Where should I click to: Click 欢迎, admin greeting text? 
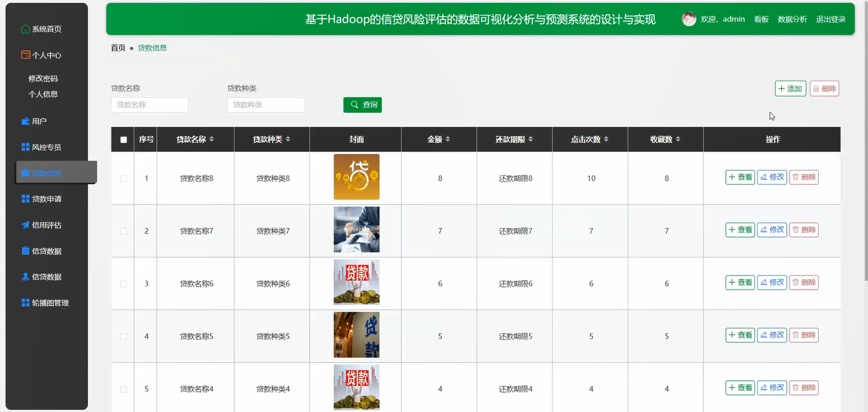(723, 19)
